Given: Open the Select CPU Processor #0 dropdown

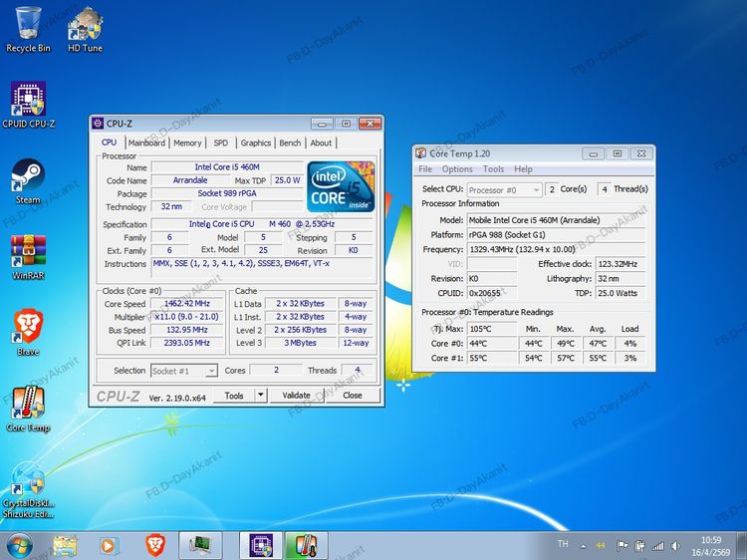Looking at the screenshot, I should [504, 190].
